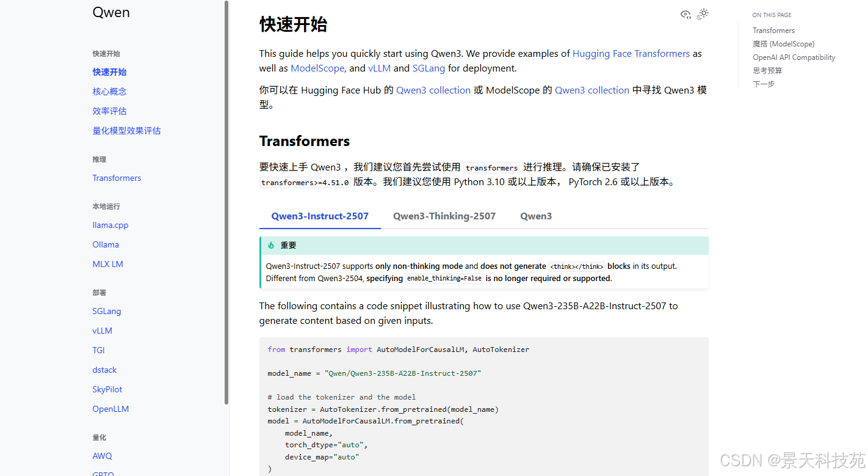Click the torch_dtype="auto" code line
868x476 pixels.
click(x=327, y=445)
